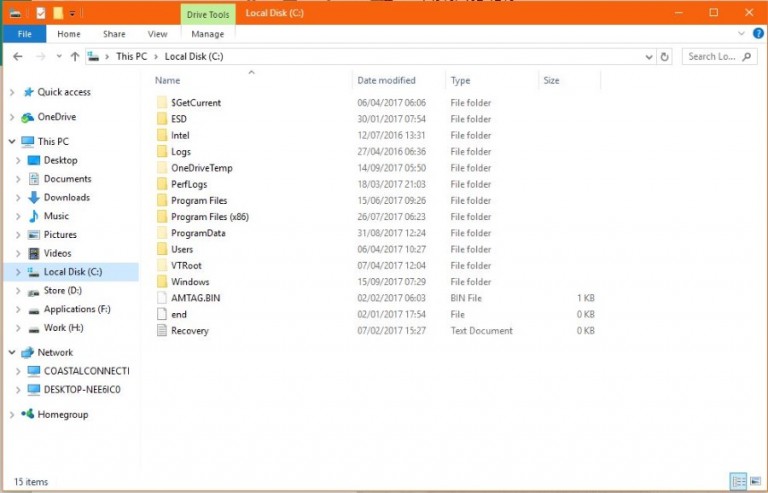Switch to the Share ribbon tab
This screenshot has width=768, height=493.
click(114, 34)
